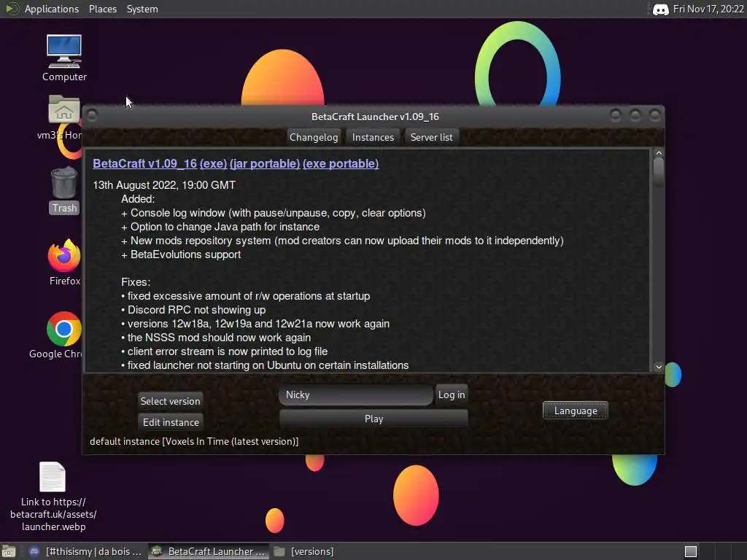Click the username field containing Nicky
This screenshot has width=747, height=560.
coord(355,394)
